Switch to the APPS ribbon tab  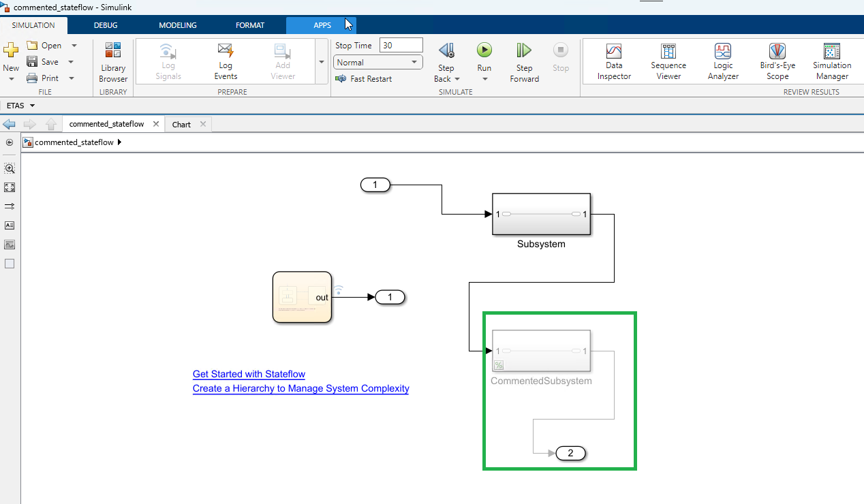click(322, 25)
